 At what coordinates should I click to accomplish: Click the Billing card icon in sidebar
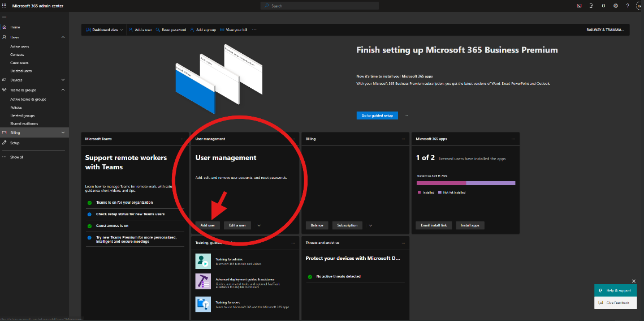click(5, 132)
